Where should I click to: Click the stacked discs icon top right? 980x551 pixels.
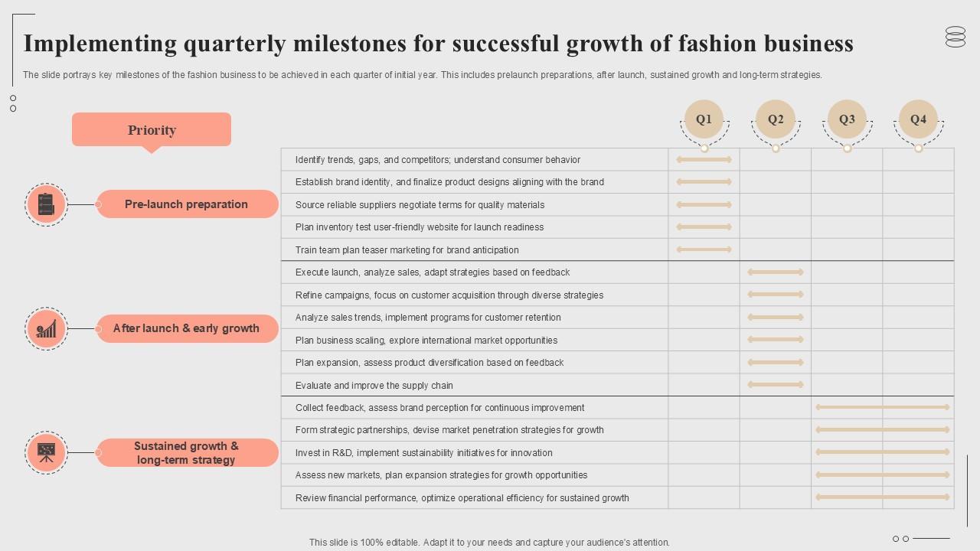tap(955, 37)
